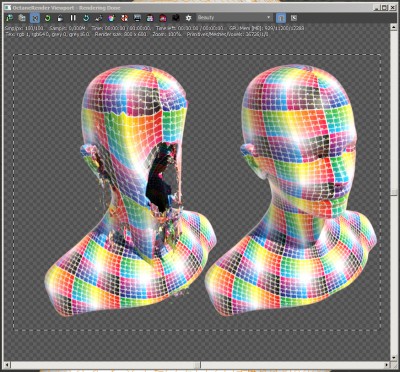400x372 pixels.
Task: Click the teal refresh scene icon
Action: [86, 18]
